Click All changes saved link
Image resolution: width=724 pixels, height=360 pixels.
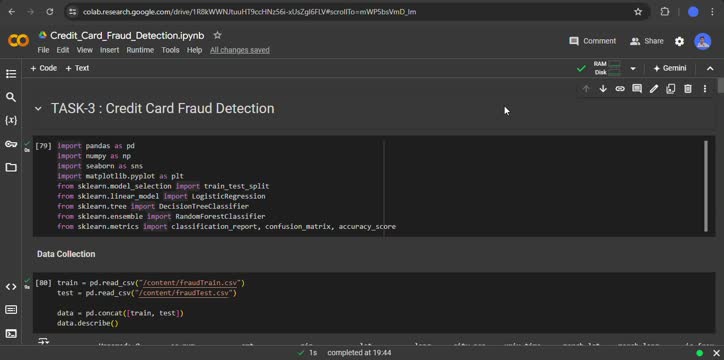click(240, 50)
